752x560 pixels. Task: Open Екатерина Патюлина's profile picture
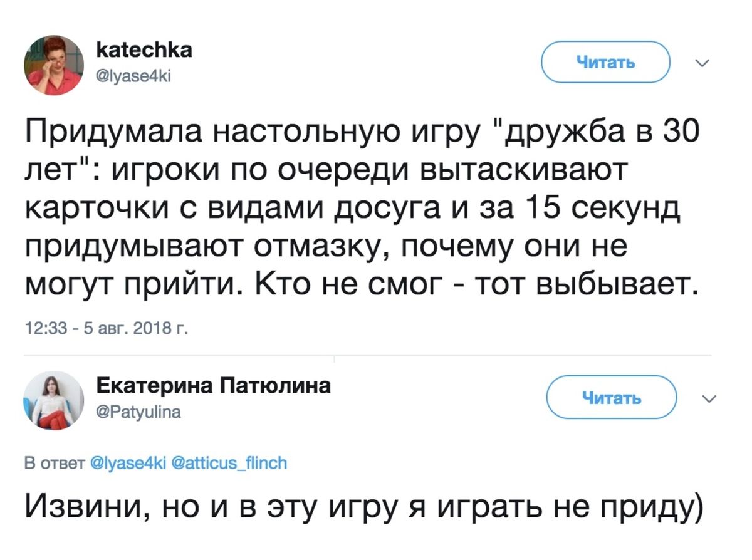[54, 400]
